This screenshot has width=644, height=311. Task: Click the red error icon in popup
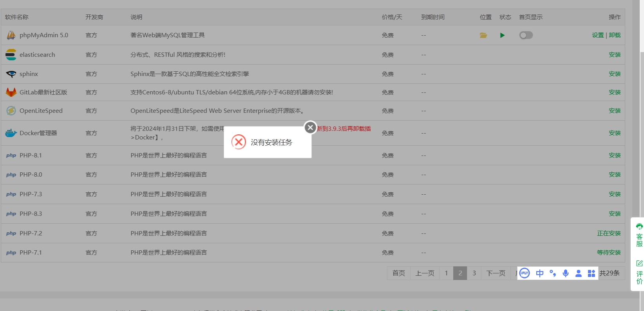[x=239, y=142]
